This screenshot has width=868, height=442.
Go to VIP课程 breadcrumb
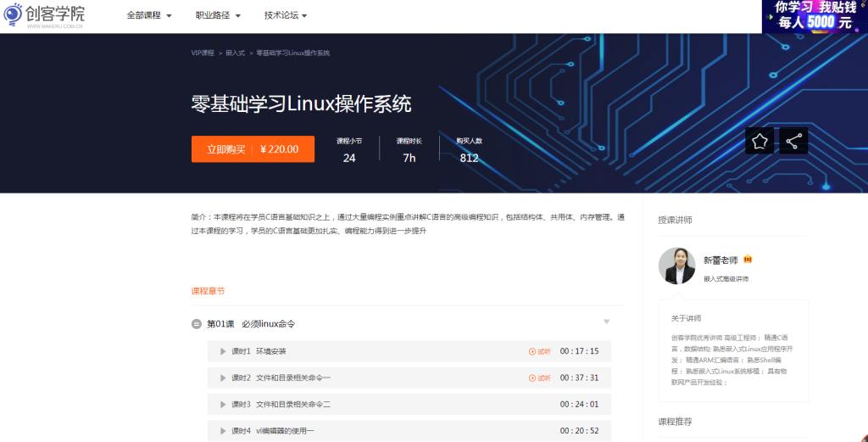pos(203,53)
